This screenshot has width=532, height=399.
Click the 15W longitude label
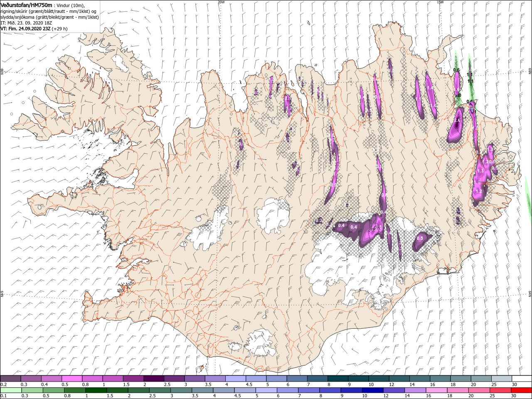[x=440, y=2]
